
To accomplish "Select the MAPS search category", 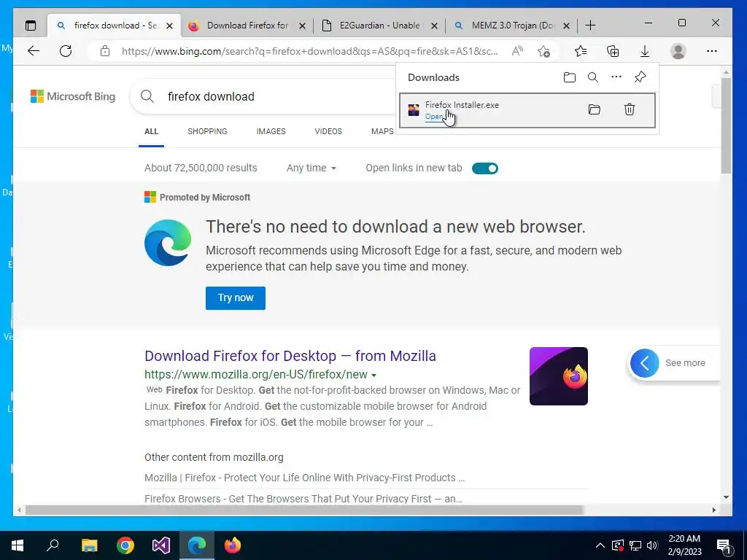I will 382,131.
